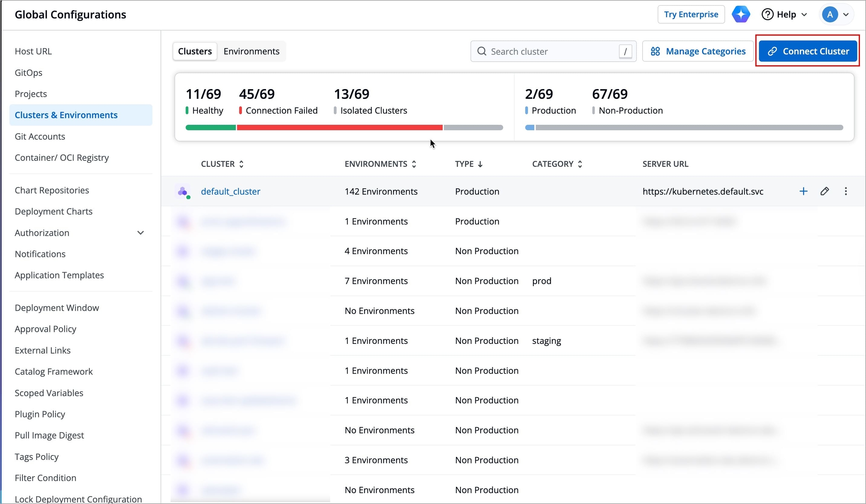
Task: Expand the Authorization sidebar section
Action: click(x=140, y=233)
